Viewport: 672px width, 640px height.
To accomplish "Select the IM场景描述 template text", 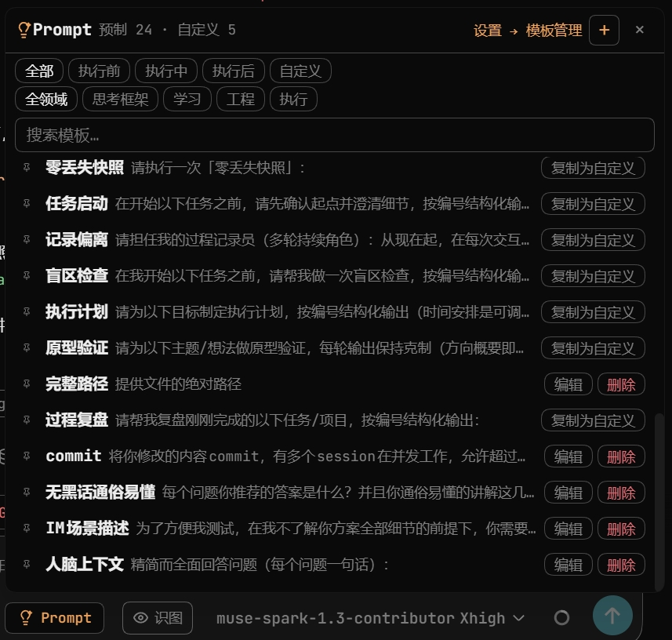I will (x=291, y=528).
